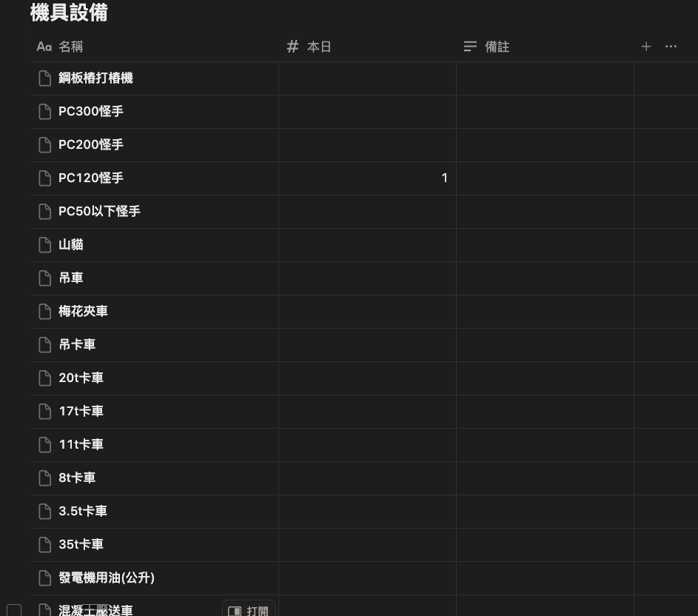Click the page icon for 吊車
Viewport: 698px width, 616px height.
[x=45, y=278]
